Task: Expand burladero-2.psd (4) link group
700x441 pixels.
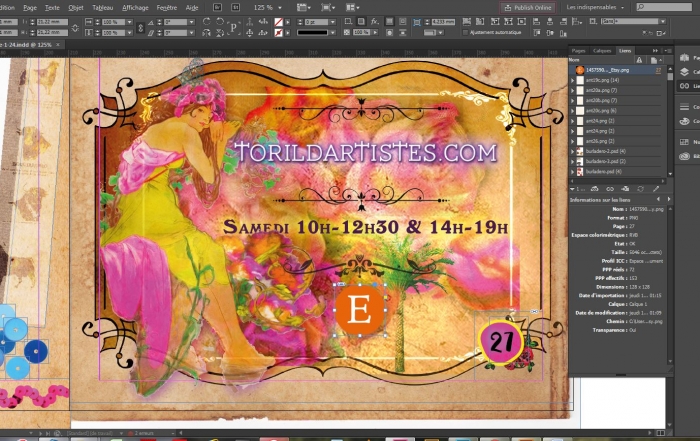Action: [x=573, y=151]
